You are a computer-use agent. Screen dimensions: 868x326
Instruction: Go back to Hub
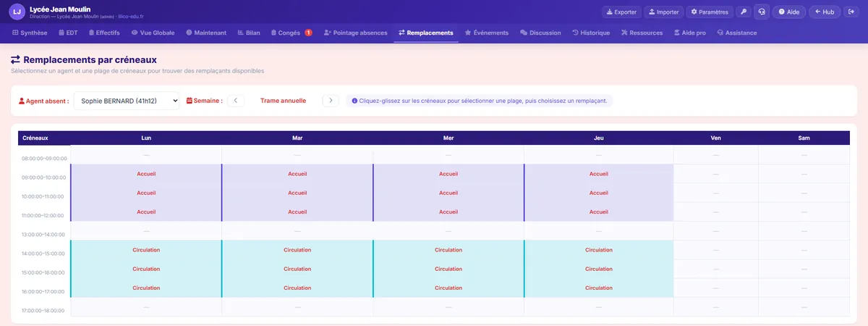(x=825, y=12)
